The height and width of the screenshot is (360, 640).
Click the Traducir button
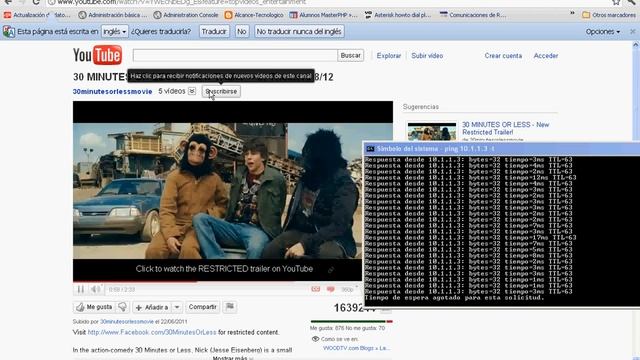(x=214, y=31)
